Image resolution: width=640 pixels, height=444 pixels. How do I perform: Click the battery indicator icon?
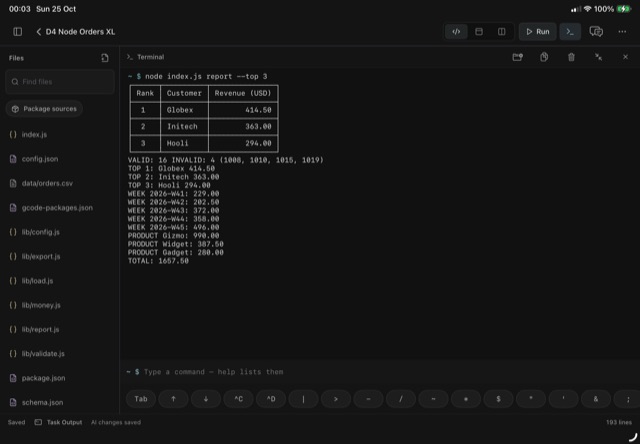pos(624,9)
